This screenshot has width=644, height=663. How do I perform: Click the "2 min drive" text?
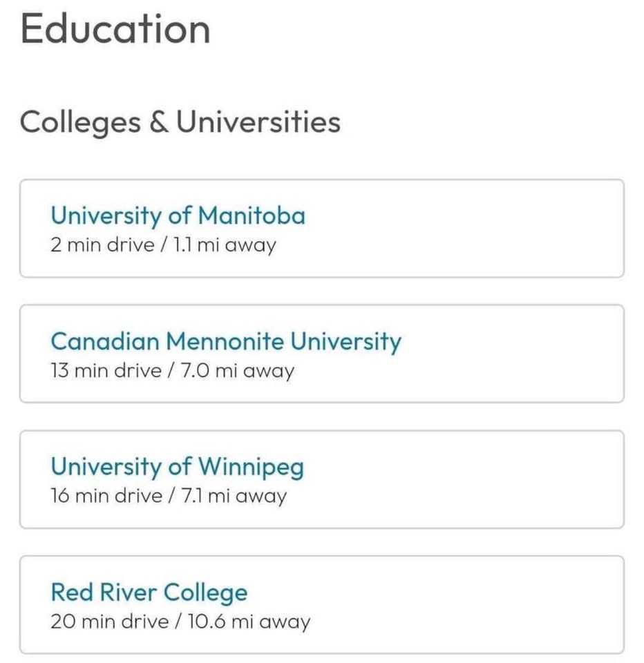click(x=102, y=245)
